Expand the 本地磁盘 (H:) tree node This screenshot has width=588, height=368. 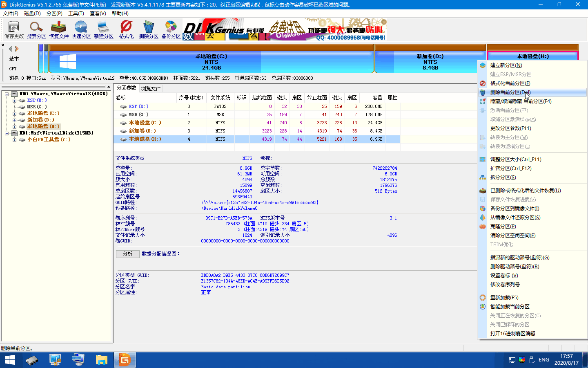click(x=14, y=127)
